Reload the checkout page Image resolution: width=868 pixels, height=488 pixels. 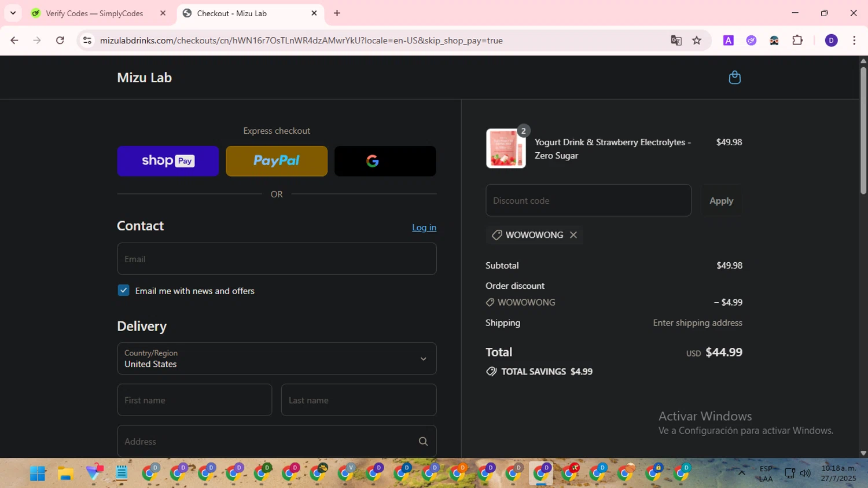[x=60, y=41]
